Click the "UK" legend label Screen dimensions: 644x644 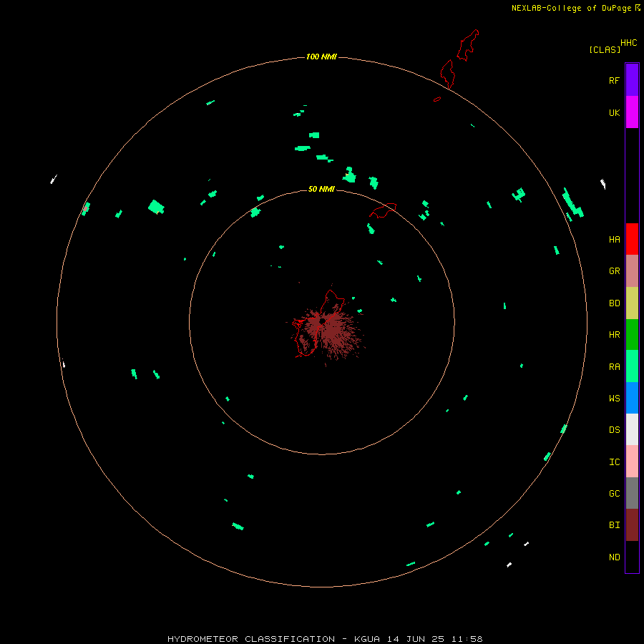[614, 112]
